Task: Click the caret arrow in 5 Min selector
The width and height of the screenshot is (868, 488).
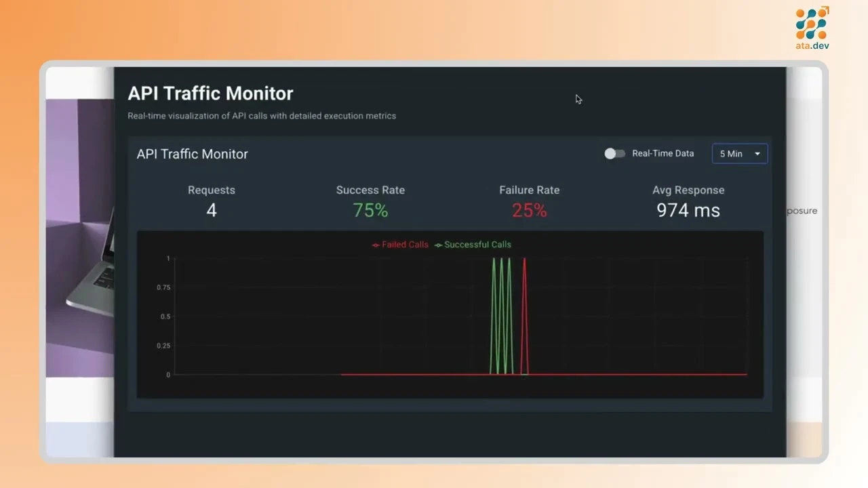Action: (757, 154)
